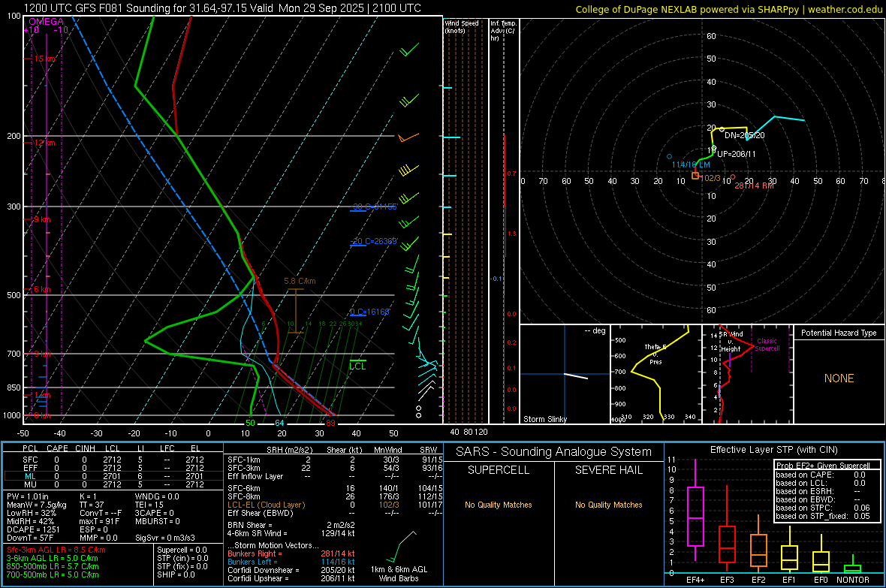Click the 12 km height marker
This screenshot has height=588, width=886.
44,143
